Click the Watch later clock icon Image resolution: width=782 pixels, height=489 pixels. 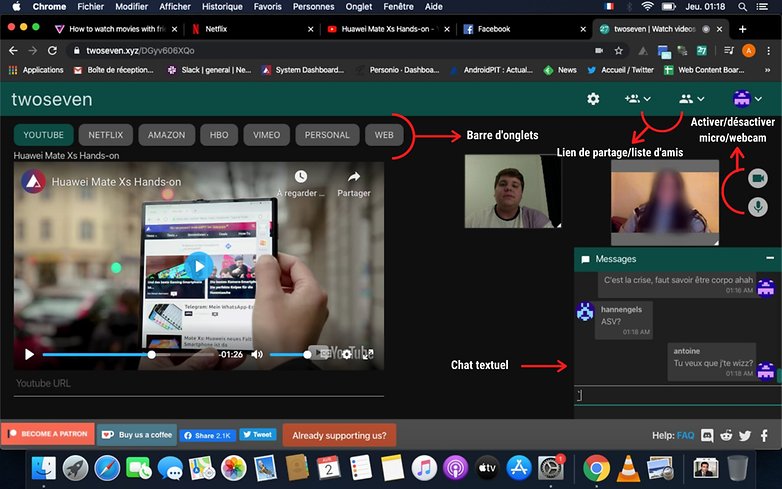[301, 176]
